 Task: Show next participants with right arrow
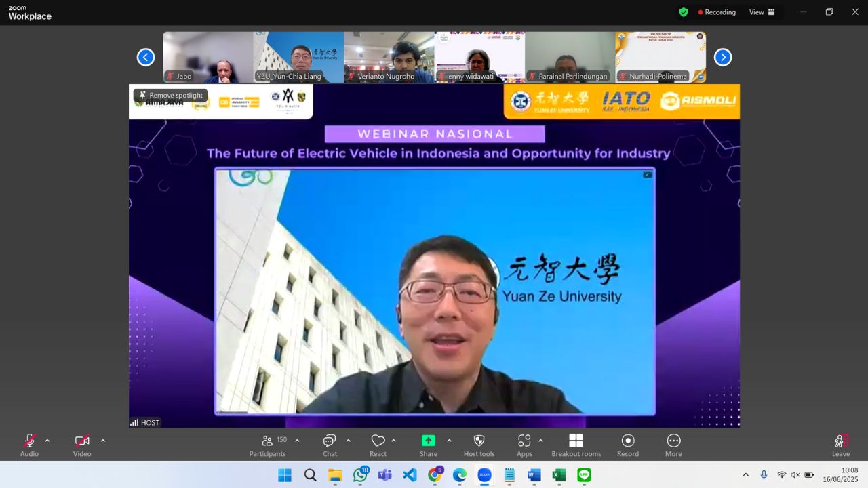pyautogui.click(x=723, y=57)
